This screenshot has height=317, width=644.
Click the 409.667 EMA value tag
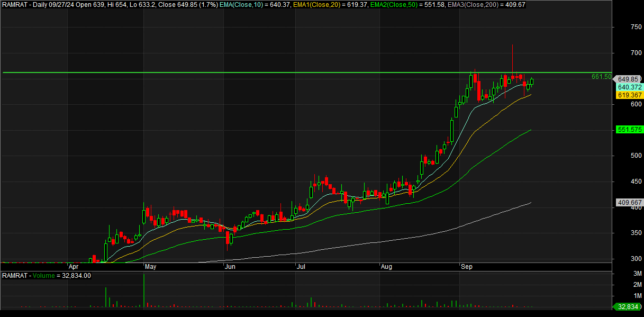(630, 203)
